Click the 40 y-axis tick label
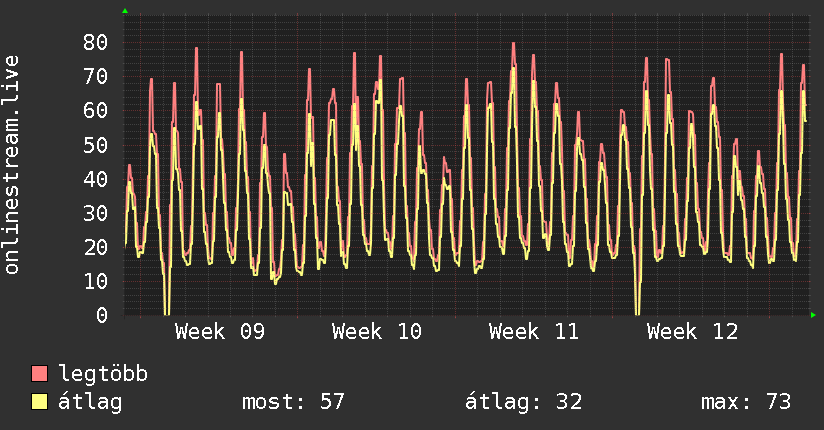 [x=96, y=179]
